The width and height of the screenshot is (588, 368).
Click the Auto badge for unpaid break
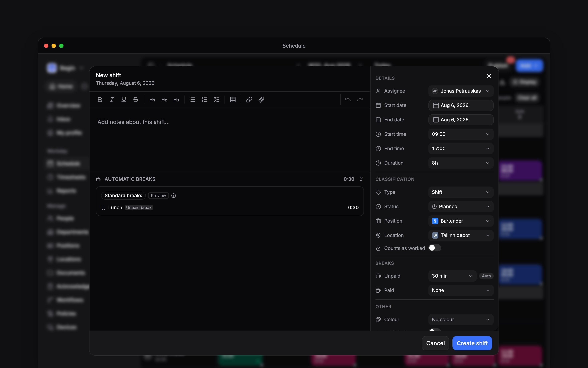point(486,276)
